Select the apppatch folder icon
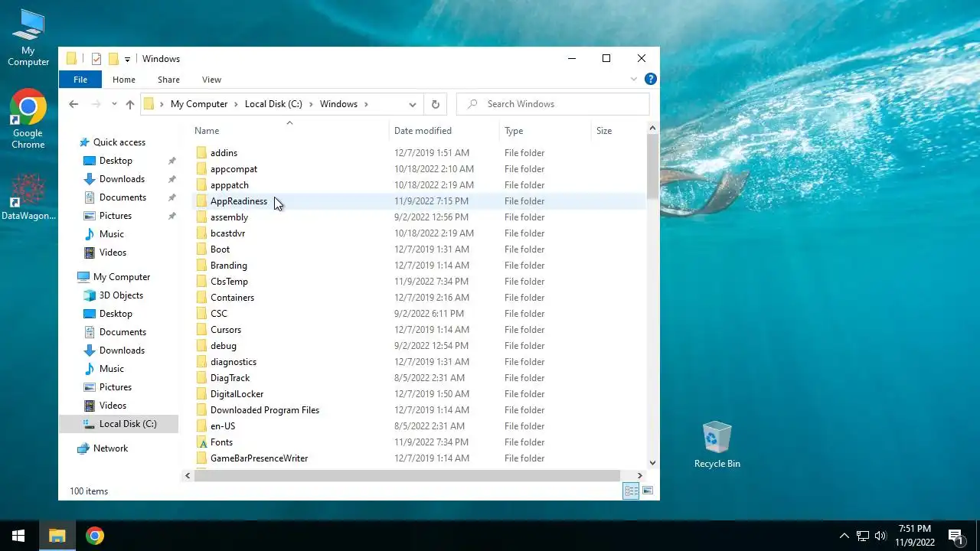The width and height of the screenshot is (980, 551). click(x=201, y=185)
